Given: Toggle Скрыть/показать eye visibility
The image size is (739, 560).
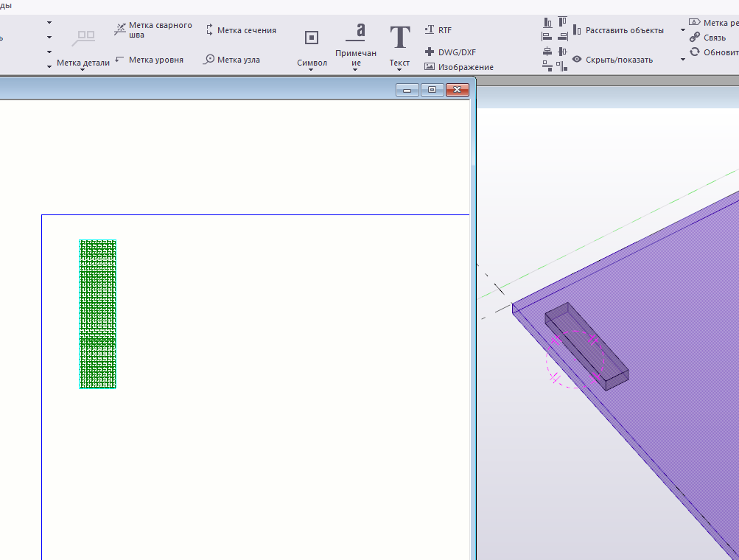Looking at the screenshot, I should (x=577, y=60).
